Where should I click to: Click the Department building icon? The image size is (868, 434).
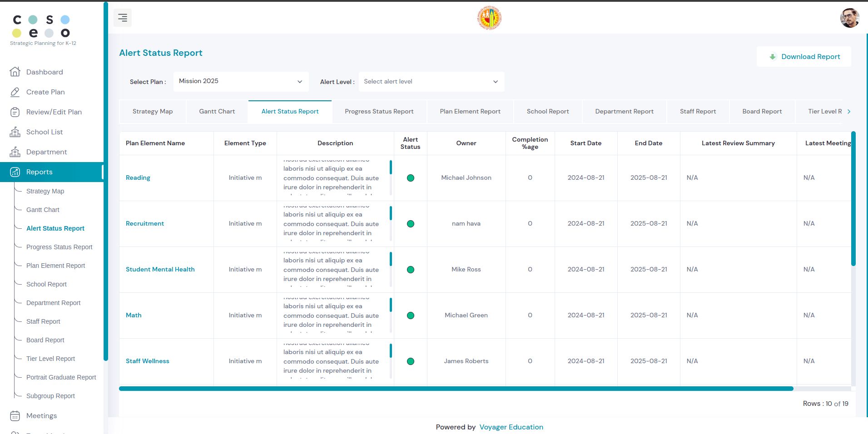pyautogui.click(x=15, y=152)
